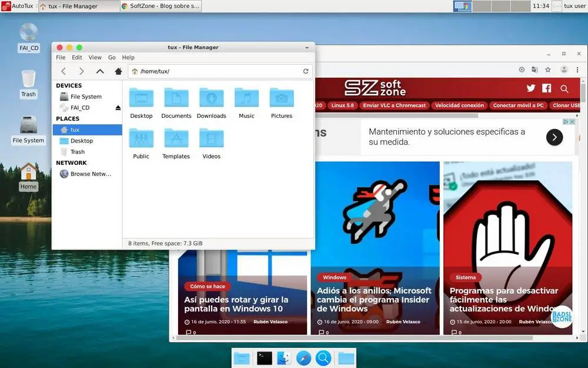The height and width of the screenshot is (368, 588).
Task: Open the browser profile avatar icon
Action: (x=564, y=69)
